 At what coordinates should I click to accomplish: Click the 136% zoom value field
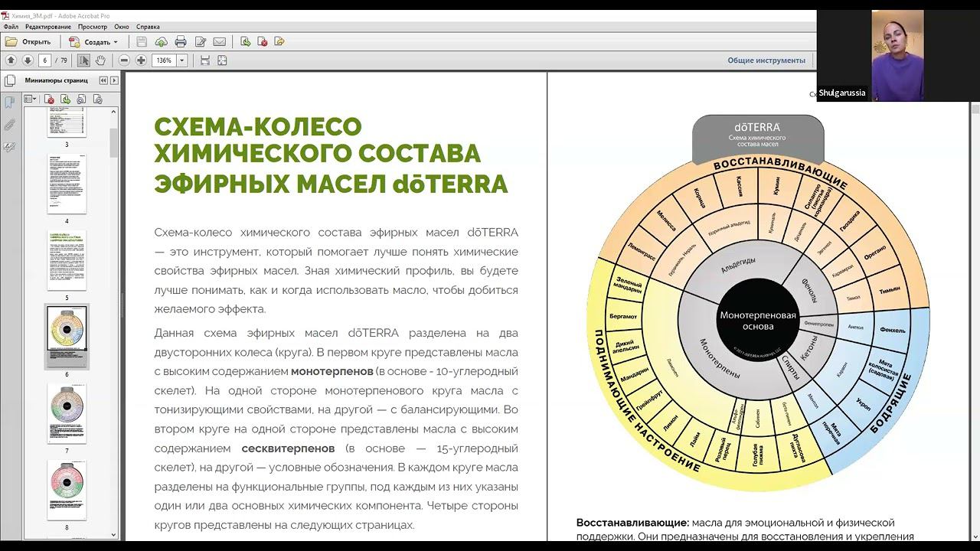(164, 60)
